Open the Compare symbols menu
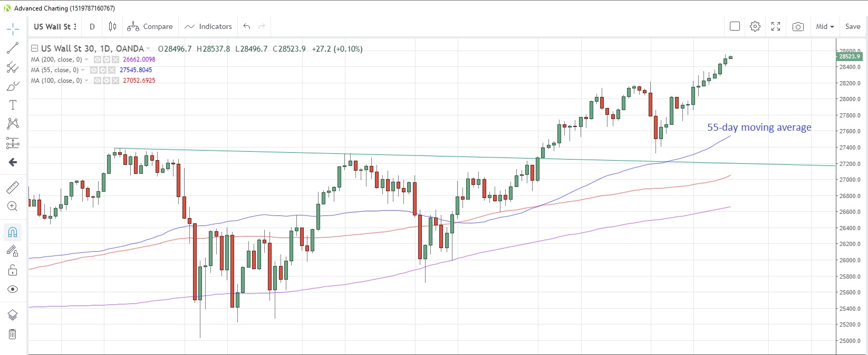The width and height of the screenshot is (868, 355). (x=150, y=26)
